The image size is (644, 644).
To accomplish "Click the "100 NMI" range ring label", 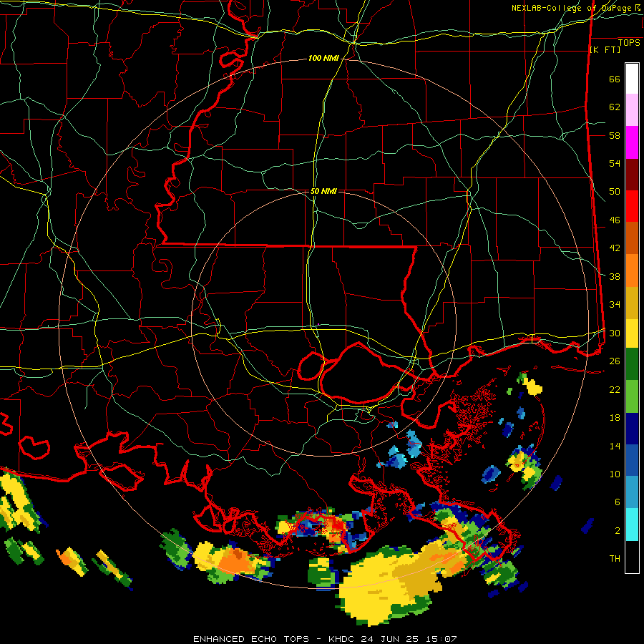I will 323,59.
